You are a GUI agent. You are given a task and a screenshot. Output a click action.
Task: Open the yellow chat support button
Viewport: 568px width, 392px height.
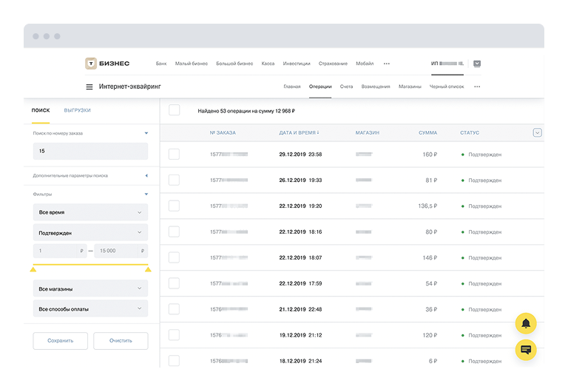click(526, 350)
